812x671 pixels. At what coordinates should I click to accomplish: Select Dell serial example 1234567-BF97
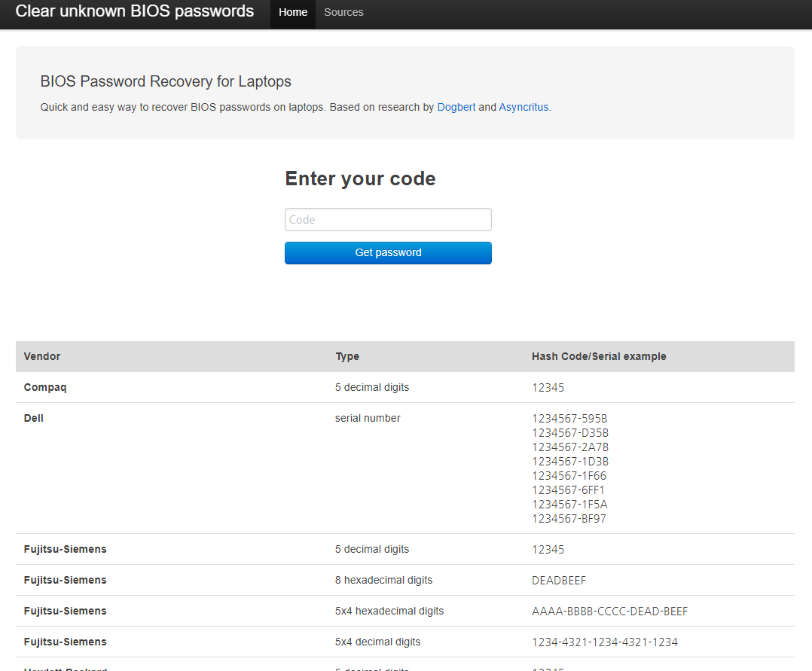coord(569,519)
